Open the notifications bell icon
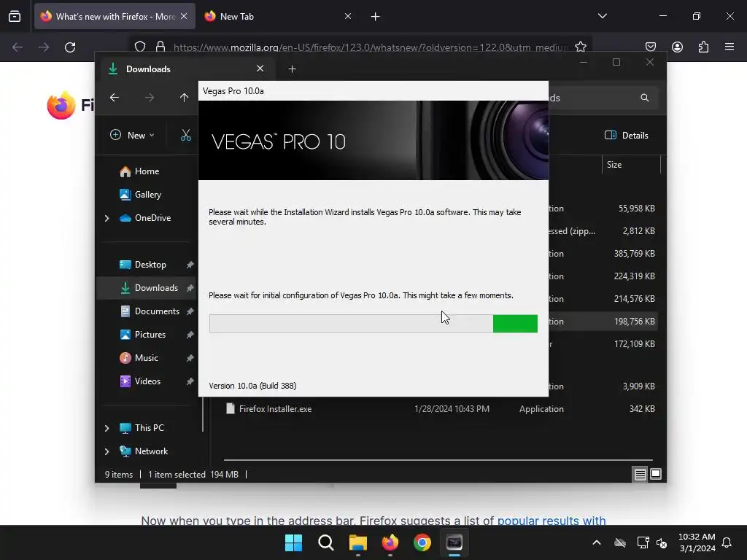 pyautogui.click(x=727, y=542)
